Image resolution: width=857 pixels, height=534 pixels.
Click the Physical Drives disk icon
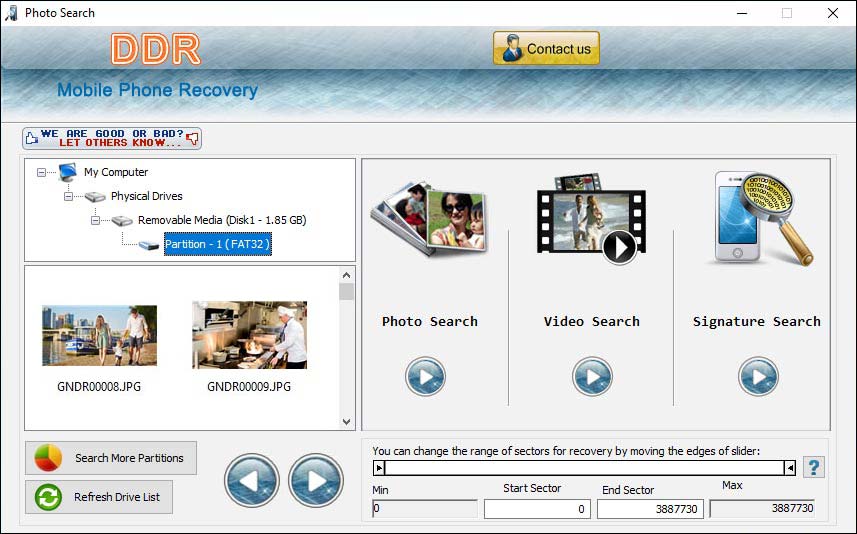(x=95, y=197)
